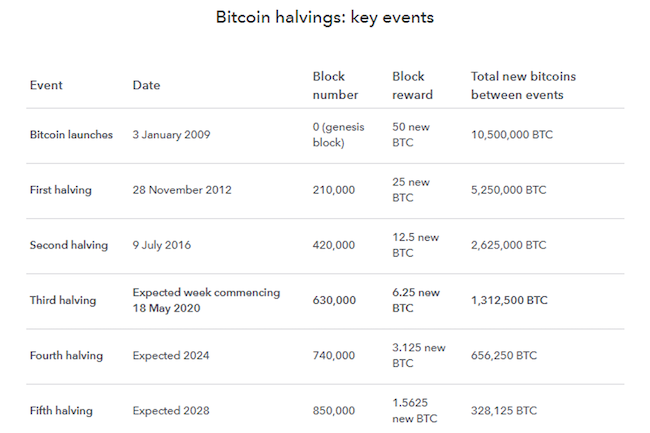Click the "1,312,500 BTC" total cell
650x433 pixels.
pos(509,299)
